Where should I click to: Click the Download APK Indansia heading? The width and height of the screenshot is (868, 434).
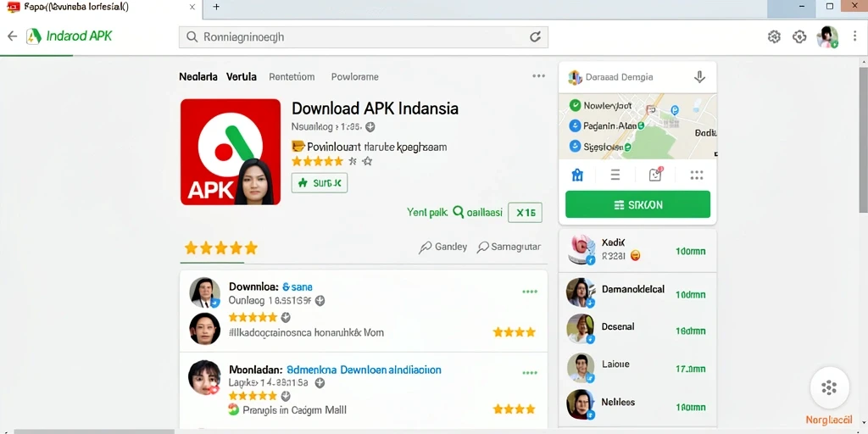(375, 108)
